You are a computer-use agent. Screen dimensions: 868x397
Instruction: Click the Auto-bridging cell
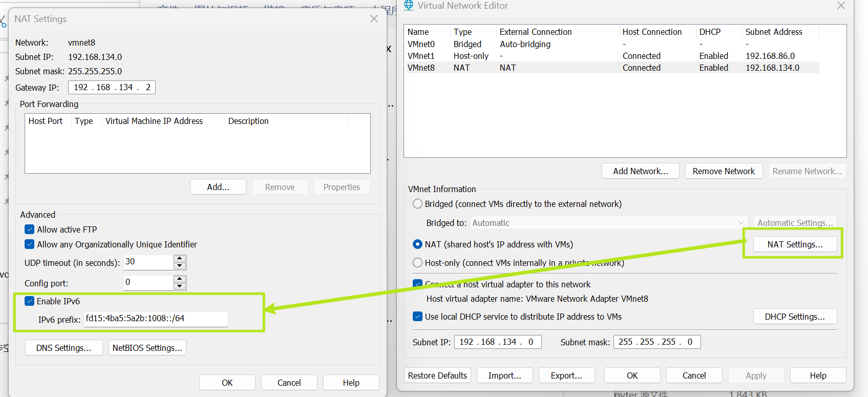point(525,44)
